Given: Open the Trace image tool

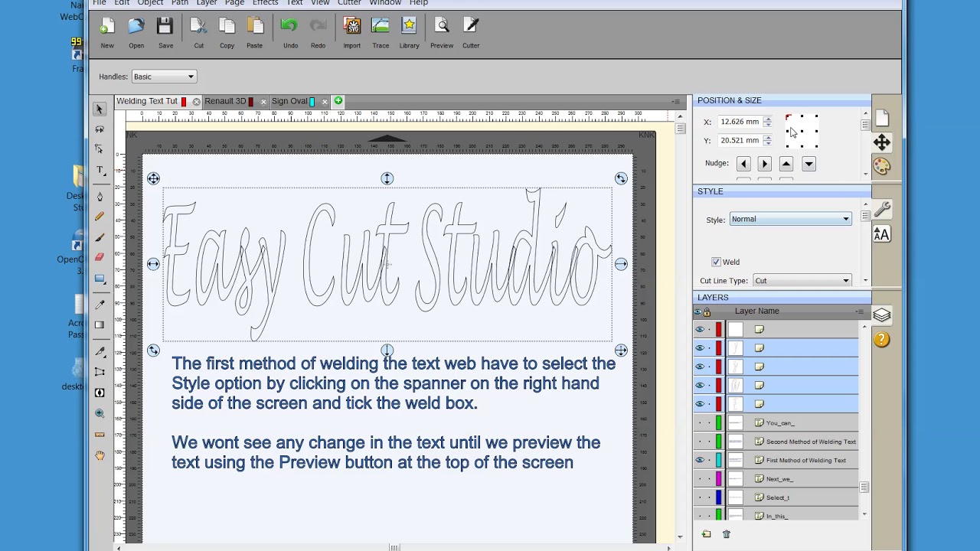Looking at the screenshot, I should point(381,33).
